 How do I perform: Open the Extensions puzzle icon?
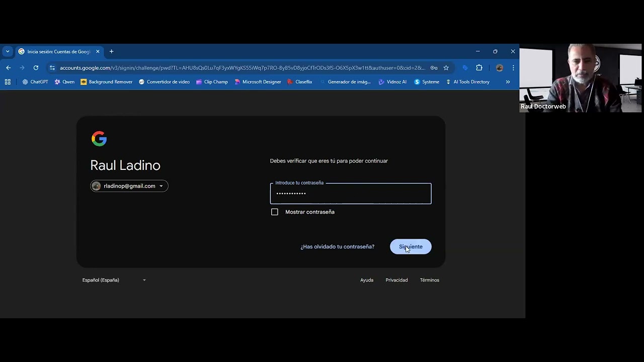point(479,68)
